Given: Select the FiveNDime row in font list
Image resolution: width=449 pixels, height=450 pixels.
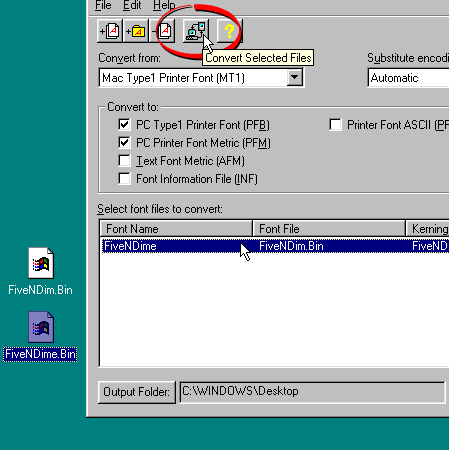Looking at the screenshot, I should pos(275,246).
